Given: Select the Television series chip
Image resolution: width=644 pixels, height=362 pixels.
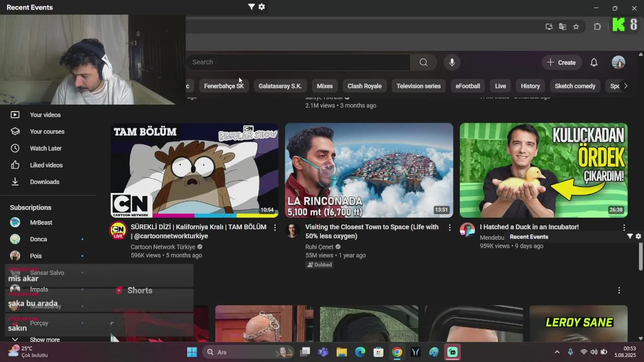Looking at the screenshot, I should (x=419, y=86).
